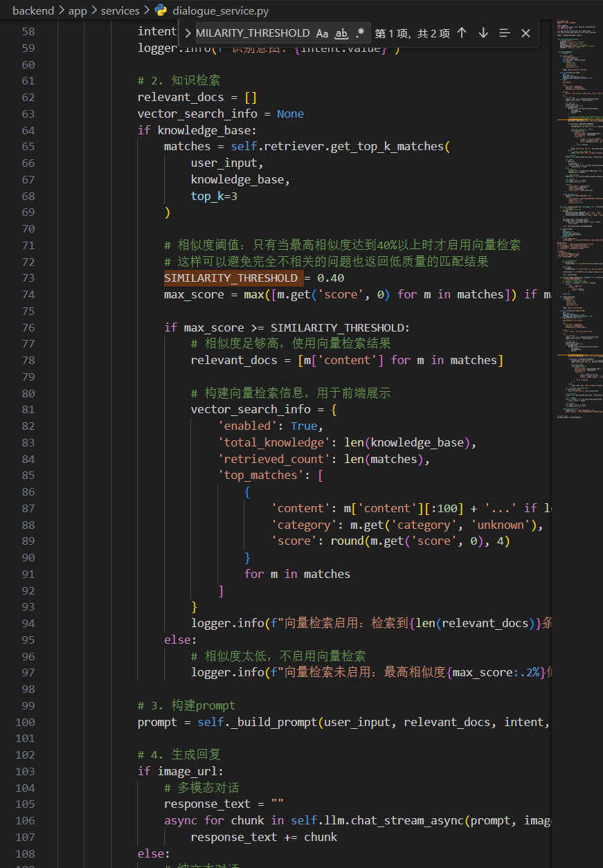This screenshot has height=868, width=603.
Task: Click line number 103 in gutter
Action: pyautogui.click(x=25, y=771)
